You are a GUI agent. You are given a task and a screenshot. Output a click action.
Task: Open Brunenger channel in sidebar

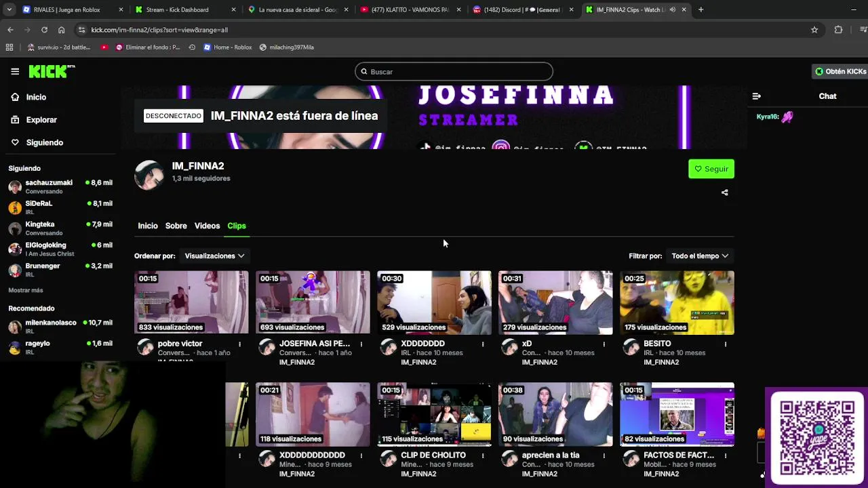tap(60, 270)
